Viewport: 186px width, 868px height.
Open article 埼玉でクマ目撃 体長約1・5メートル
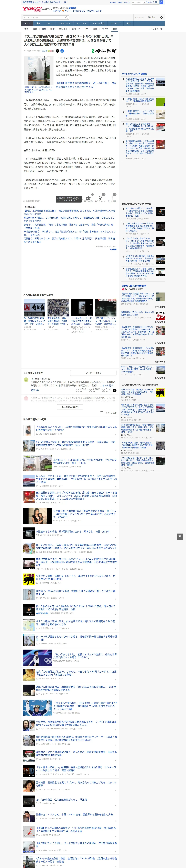coord(76,577)
